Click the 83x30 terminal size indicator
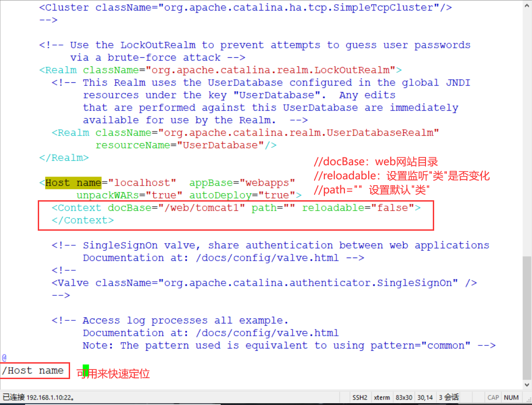 click(x=404, y=398)
